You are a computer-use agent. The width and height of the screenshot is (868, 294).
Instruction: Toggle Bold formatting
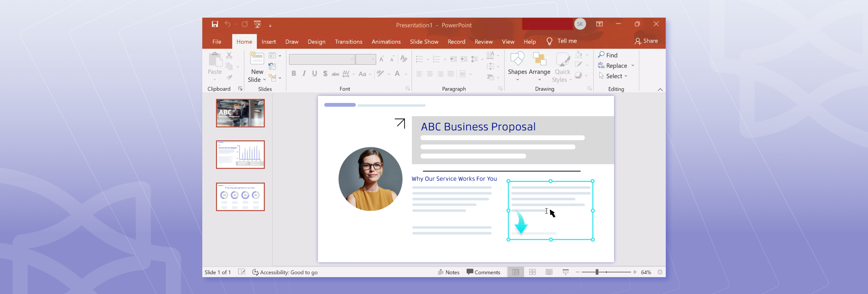[x=294, y=73]
